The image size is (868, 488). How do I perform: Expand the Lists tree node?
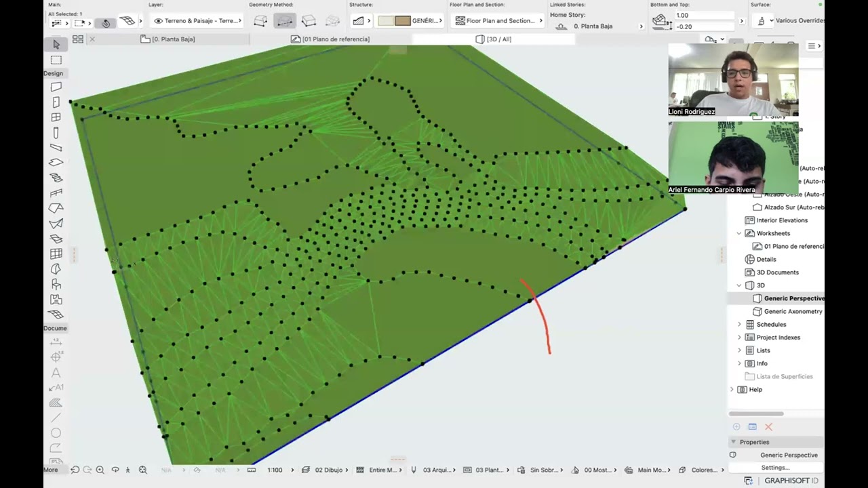(739, 350)
